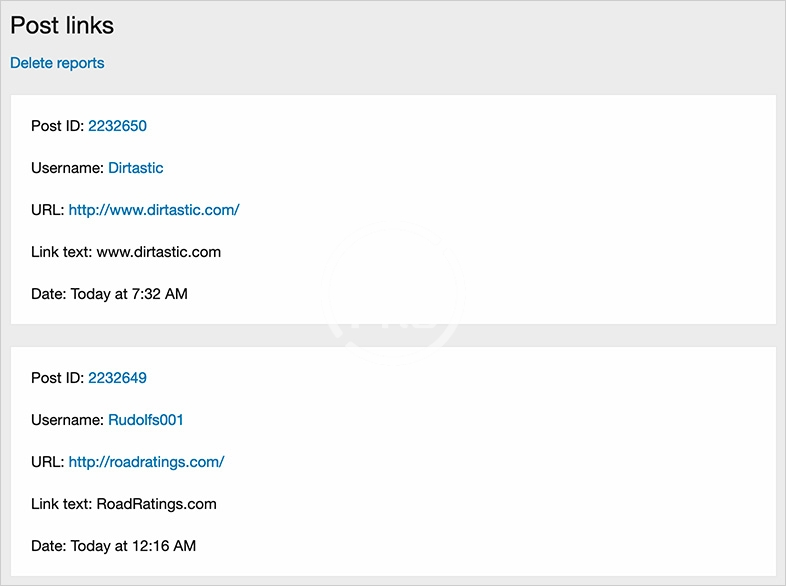This screenshot has width=786, height=586.
Task: Click the Link text label above the 7:32 AM date
Action: click(x=61, y=252)
